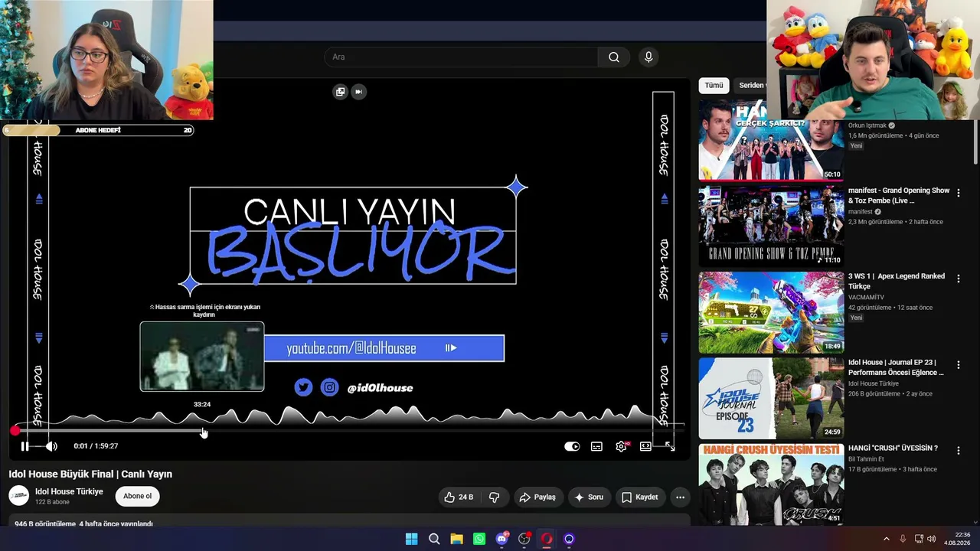The image size is (980, 551).
Task: Dislike the video with the thumbs-down button
Action: pos(494,497)
